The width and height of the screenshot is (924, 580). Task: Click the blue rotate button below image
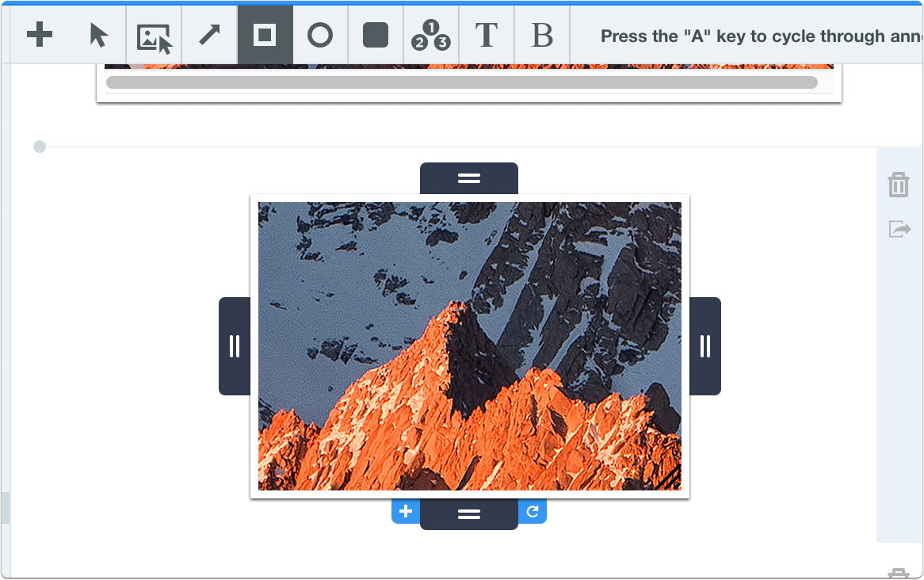click(532, 511)
